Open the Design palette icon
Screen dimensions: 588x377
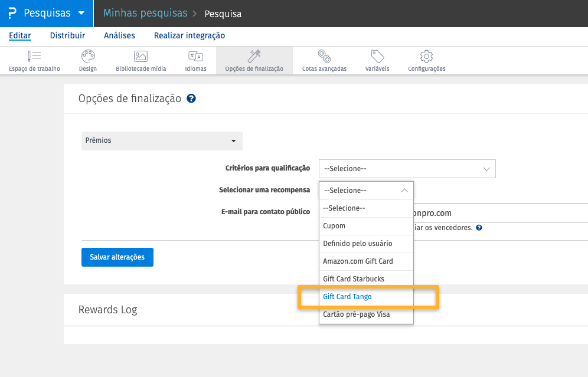coord(87,57)
